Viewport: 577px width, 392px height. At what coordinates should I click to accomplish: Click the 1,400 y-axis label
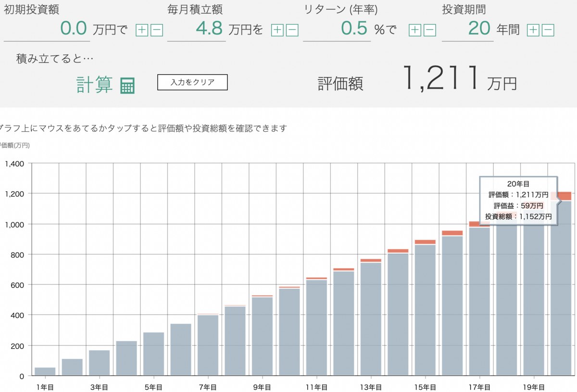point(14,163)
